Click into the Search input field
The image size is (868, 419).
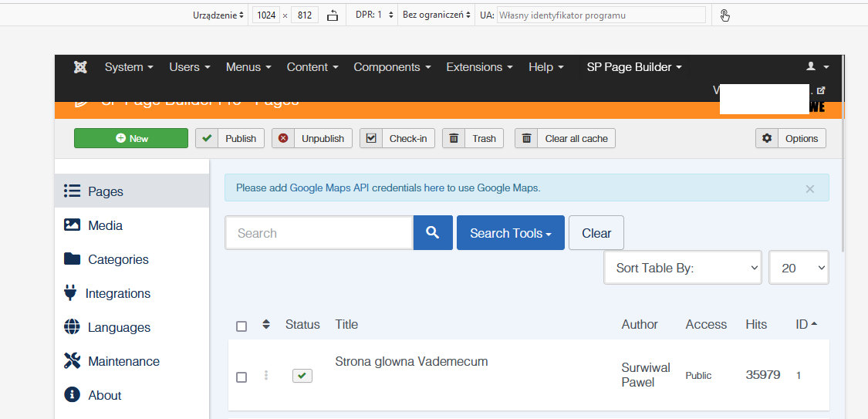tap(319, 233)
